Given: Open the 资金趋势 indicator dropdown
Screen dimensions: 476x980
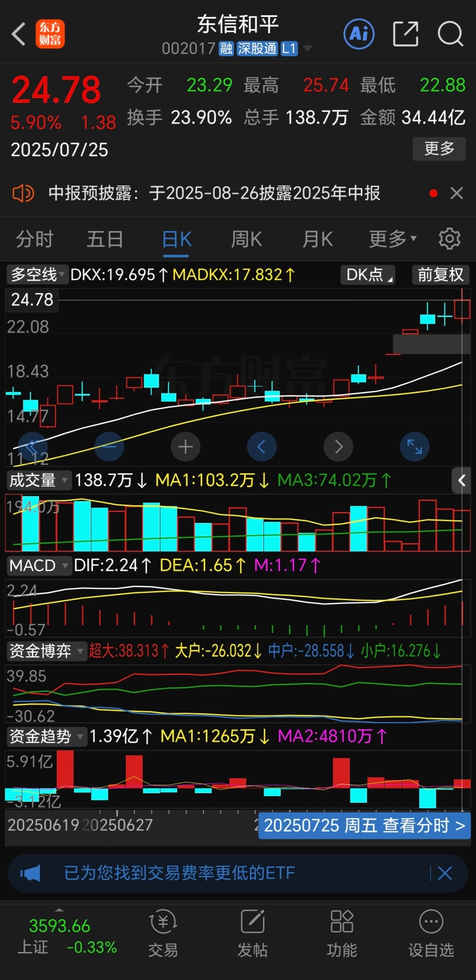Looking at the screenshot, I should pyautogui.click(x=46, y=737).
